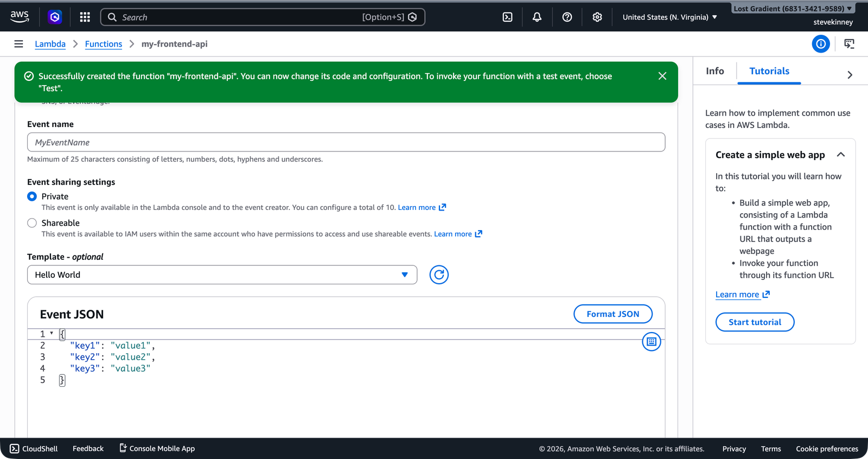Select the Shareable event sharing option
This screenshot has height=459, width=868.
pos(32,223)
